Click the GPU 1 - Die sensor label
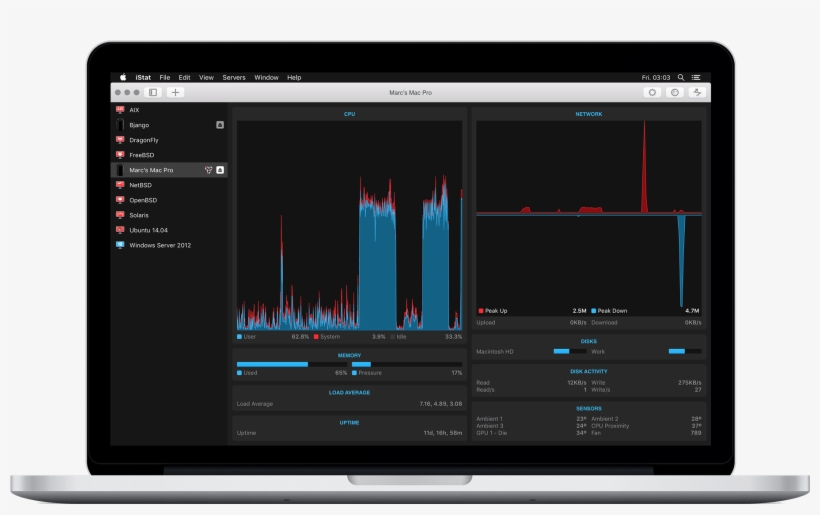This screenshot has width=820, height=515. [x=492, y=433]
